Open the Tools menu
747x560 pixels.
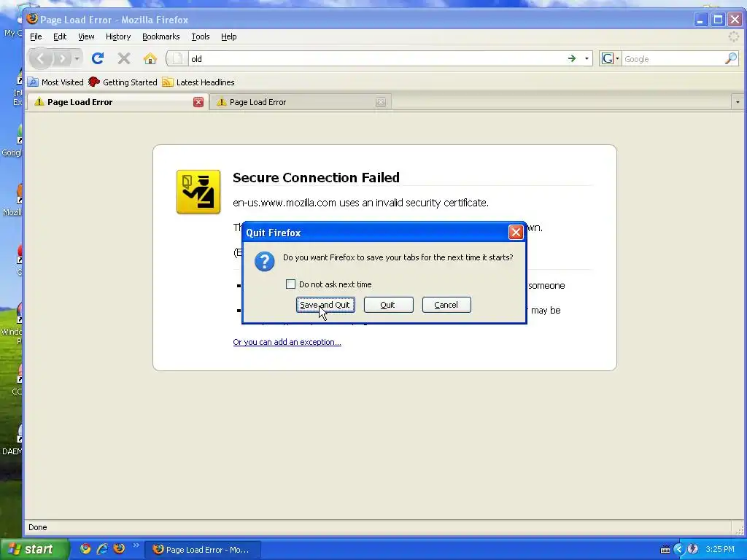pyautogui.click(x=201, y=36)
